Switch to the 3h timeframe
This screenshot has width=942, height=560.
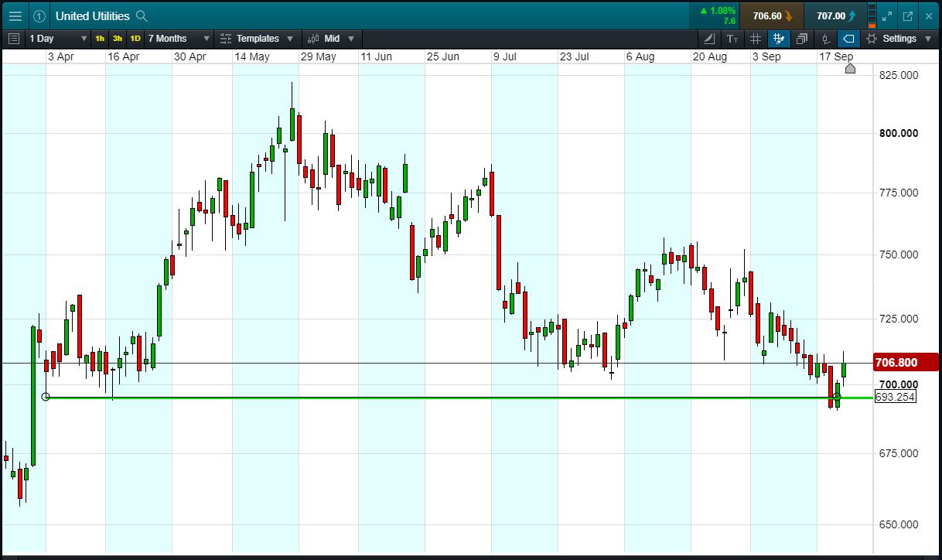tap(117, 39)
